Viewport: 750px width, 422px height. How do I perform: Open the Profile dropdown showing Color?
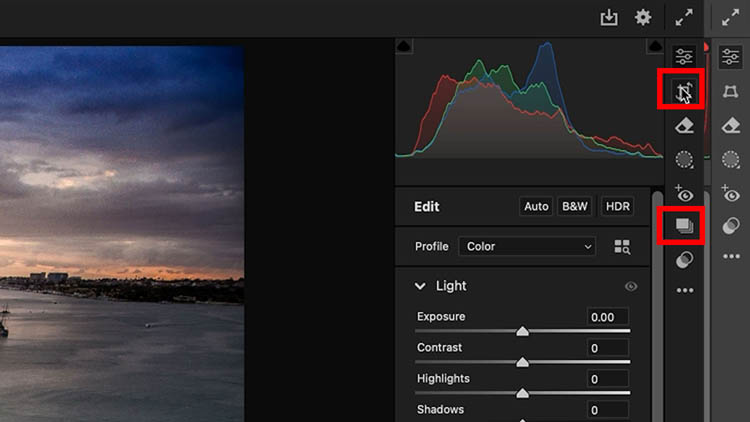point(527,246)
